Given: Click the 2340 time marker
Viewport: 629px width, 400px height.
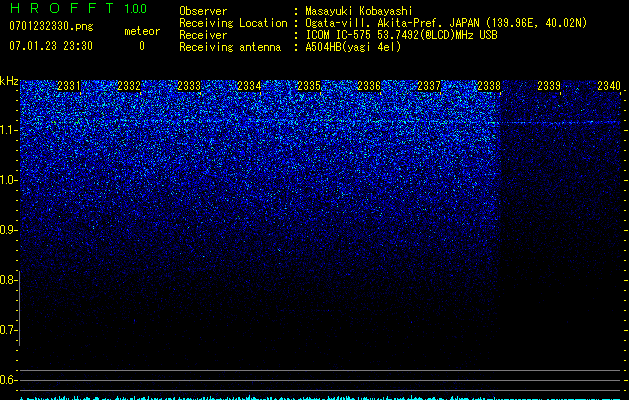Looking at the screenshot, I should [x=609, y=85].
